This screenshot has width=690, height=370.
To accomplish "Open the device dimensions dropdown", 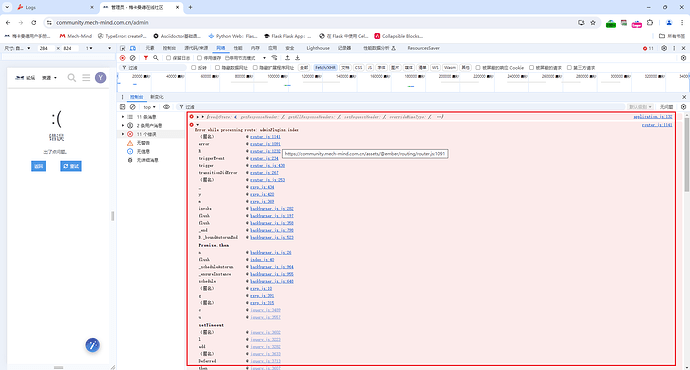I will pyautogui.click(x=17, y=48).
